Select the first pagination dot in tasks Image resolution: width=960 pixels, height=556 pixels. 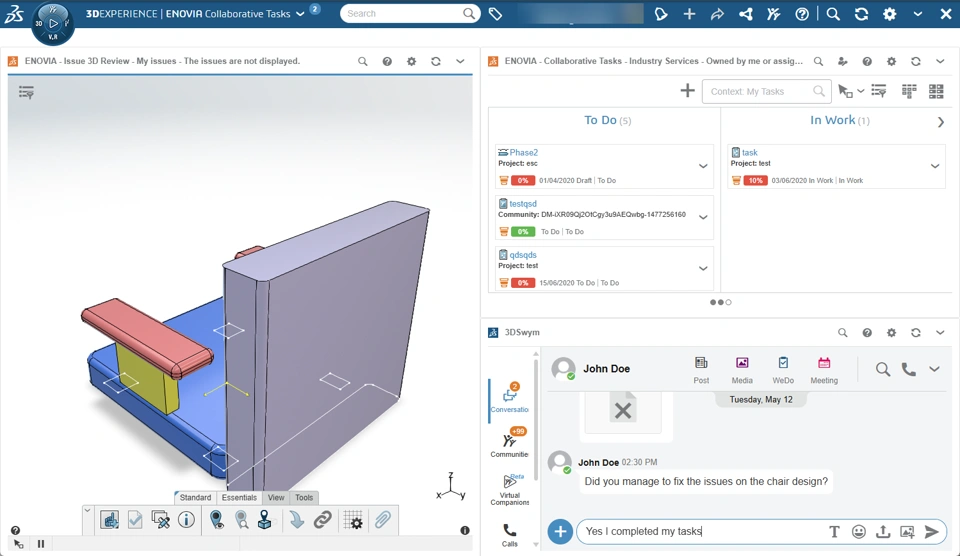point(713,302)
